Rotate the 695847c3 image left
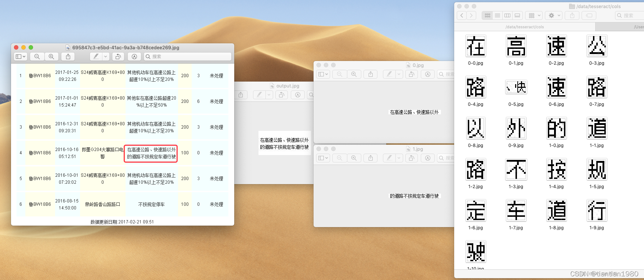 click(x=118, y=57)
